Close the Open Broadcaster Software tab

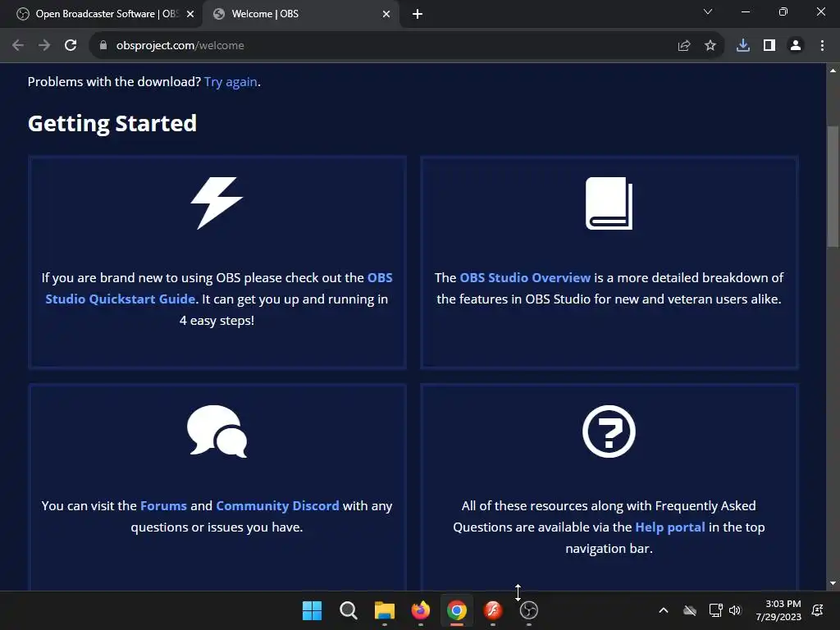(x=190, y=15)
